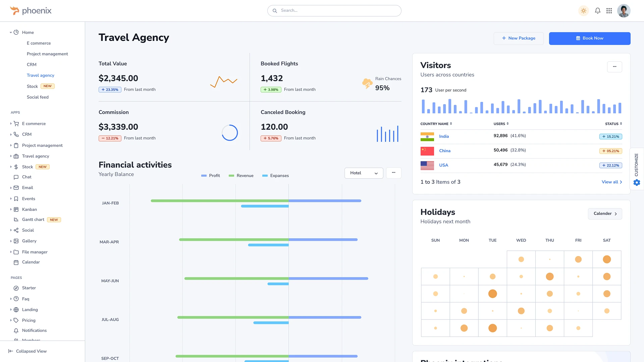644x362 pixels.
Task: Click the Landing globe icon
Action: (16, 310)
